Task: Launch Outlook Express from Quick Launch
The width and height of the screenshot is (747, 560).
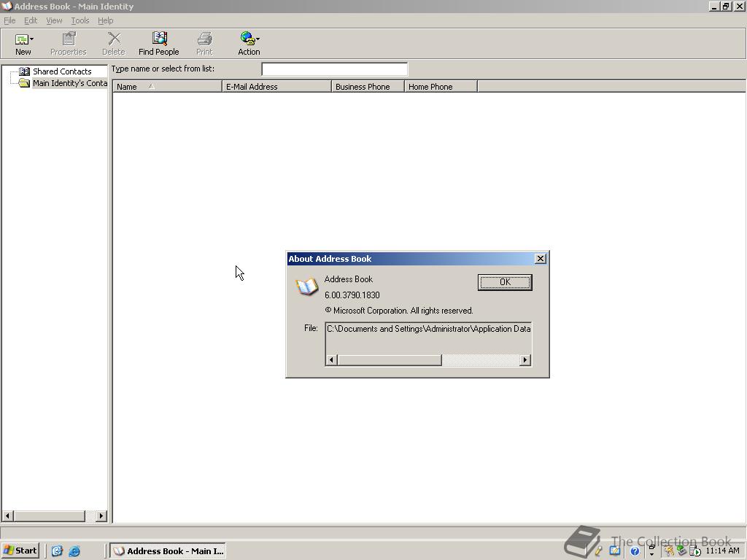Action: [x=57, y=551]
